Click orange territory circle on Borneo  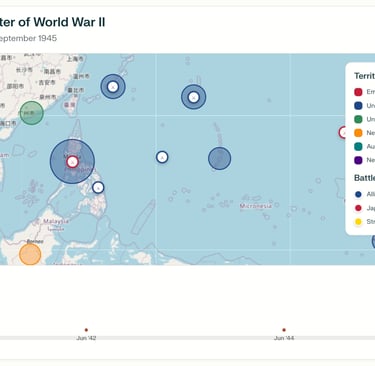[x=30, y=254]
